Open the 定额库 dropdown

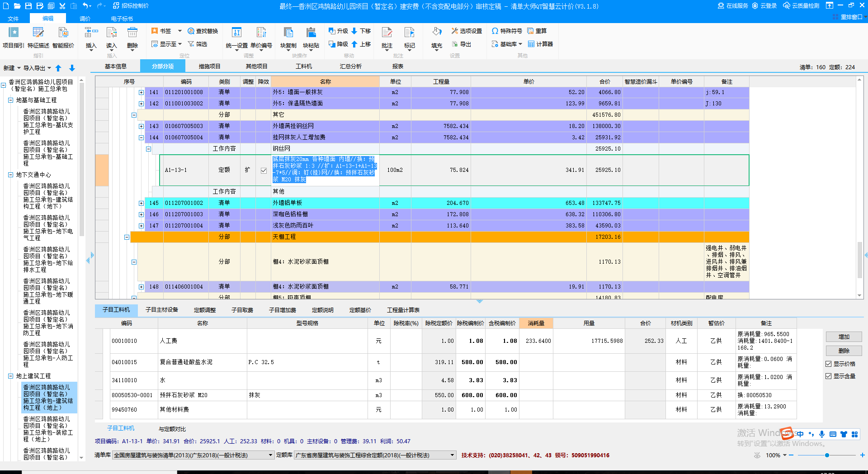pyautogui.click(x=452, y=455)
